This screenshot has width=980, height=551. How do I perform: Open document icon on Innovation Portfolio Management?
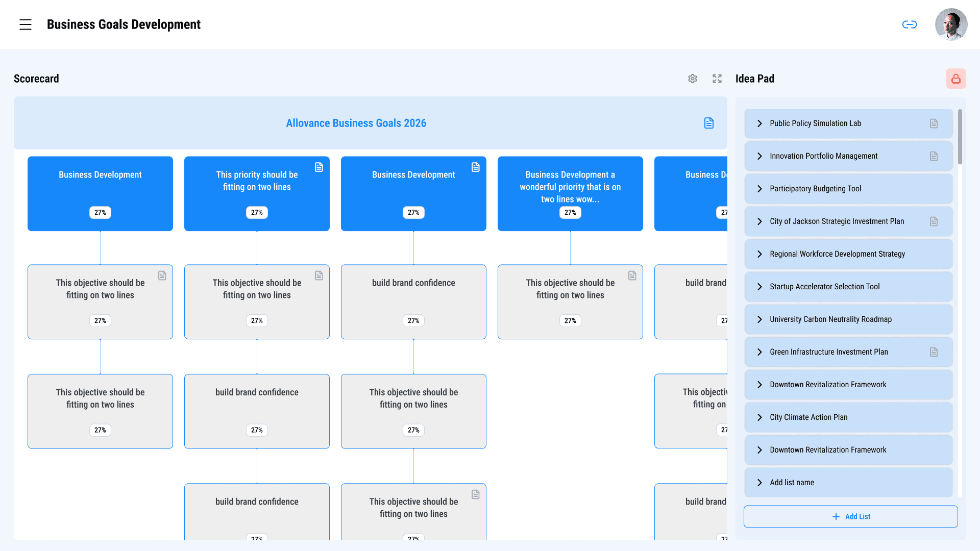point(934,156)
